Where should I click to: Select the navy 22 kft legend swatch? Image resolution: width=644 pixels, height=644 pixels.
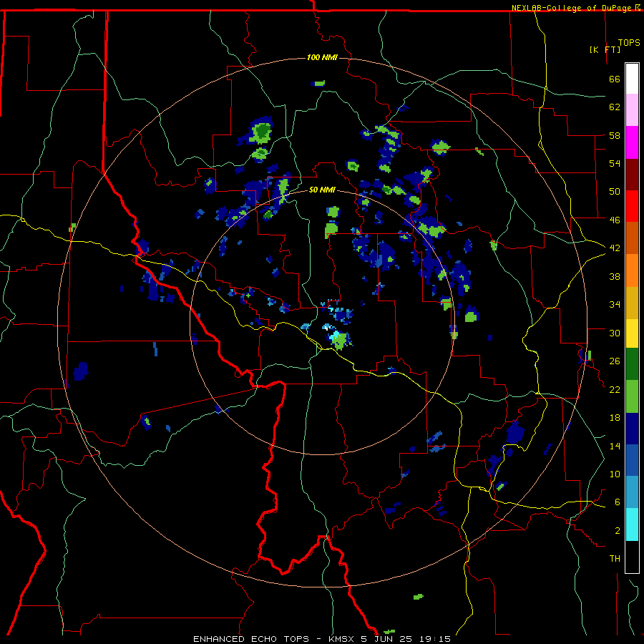632,429
